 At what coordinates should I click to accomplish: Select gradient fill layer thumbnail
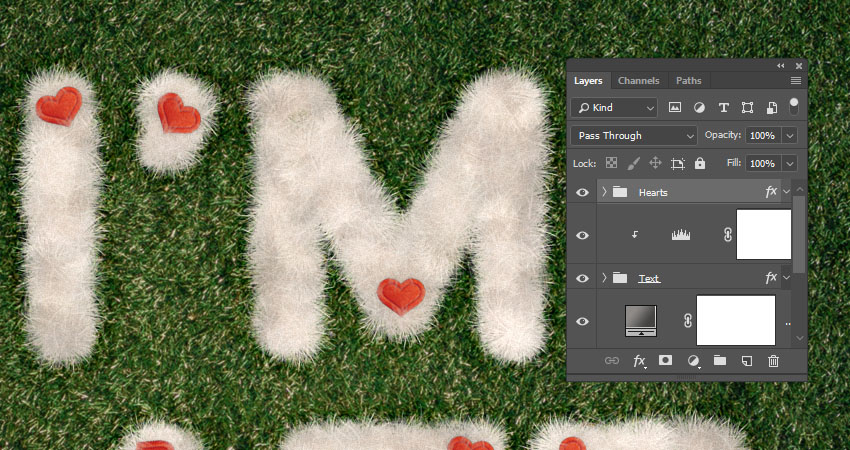pyautogui.click(x=641, y=320)
